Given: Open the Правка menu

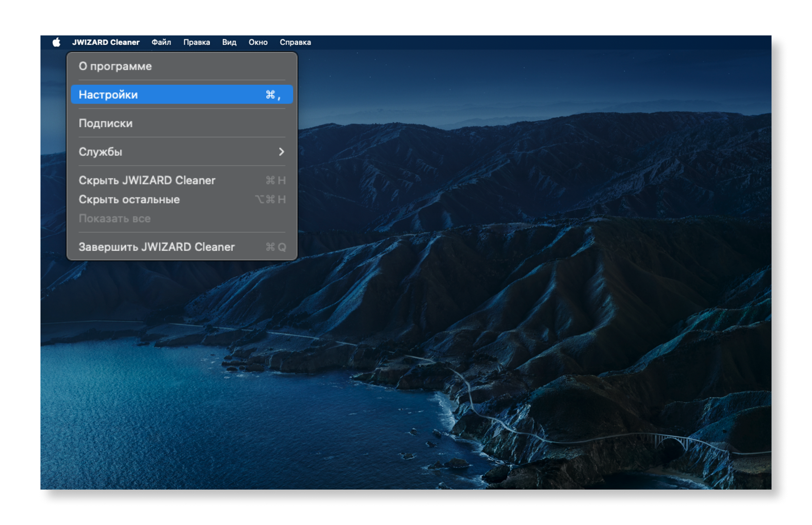Looking at the screenshot, I should (197, 42).
